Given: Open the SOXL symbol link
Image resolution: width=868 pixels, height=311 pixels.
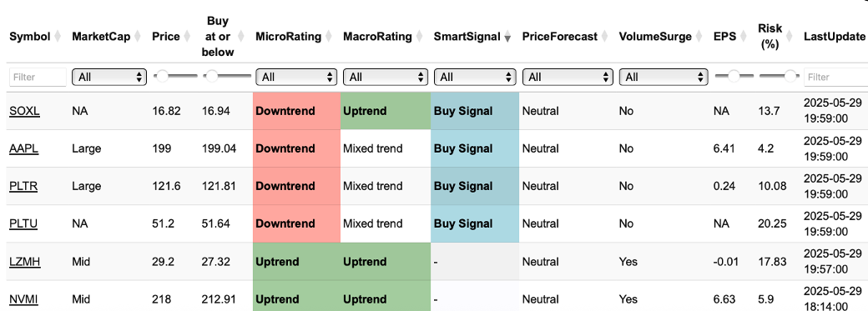Looking at the screenshot, I should coord(24,111).
